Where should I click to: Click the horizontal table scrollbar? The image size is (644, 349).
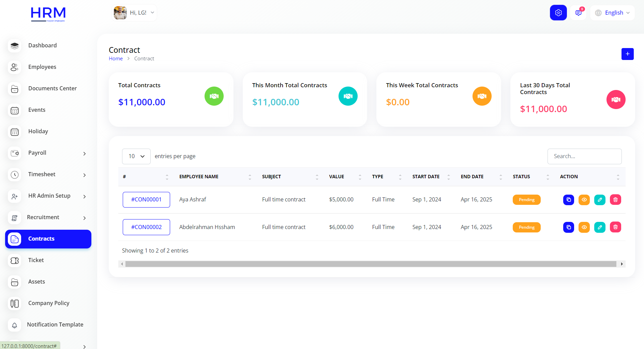click(371, 264)
